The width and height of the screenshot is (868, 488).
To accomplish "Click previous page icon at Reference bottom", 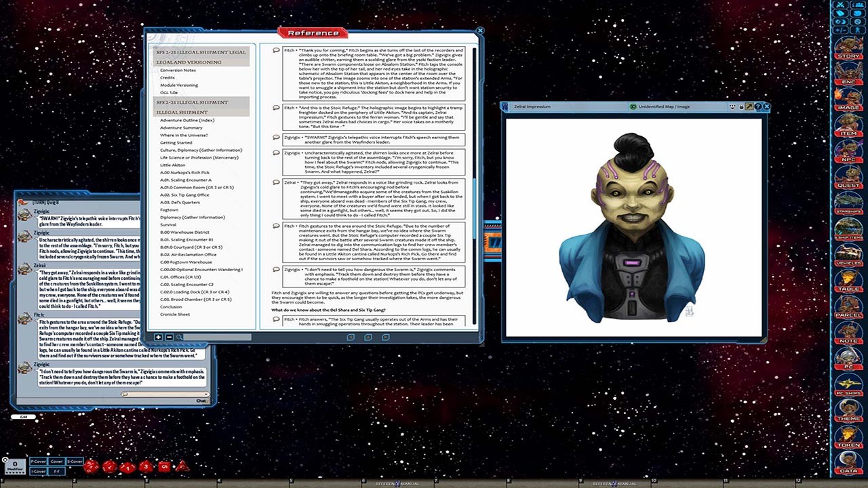I will point(351,337).
